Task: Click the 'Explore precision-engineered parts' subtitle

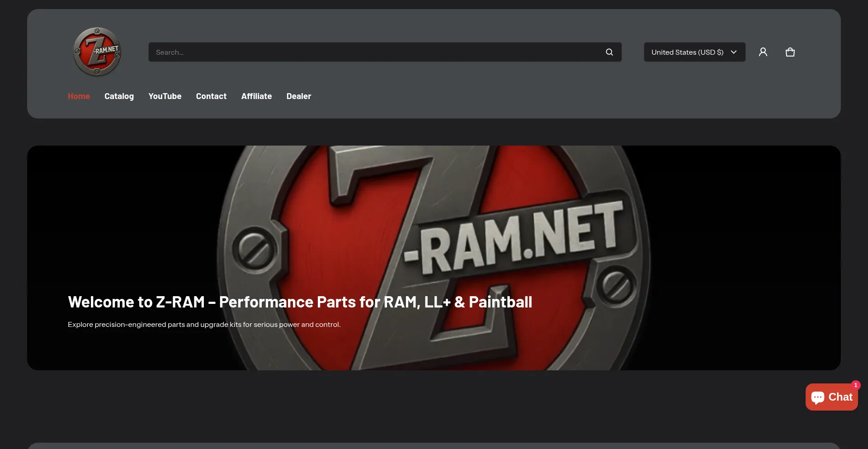Action: pos(204,325)
